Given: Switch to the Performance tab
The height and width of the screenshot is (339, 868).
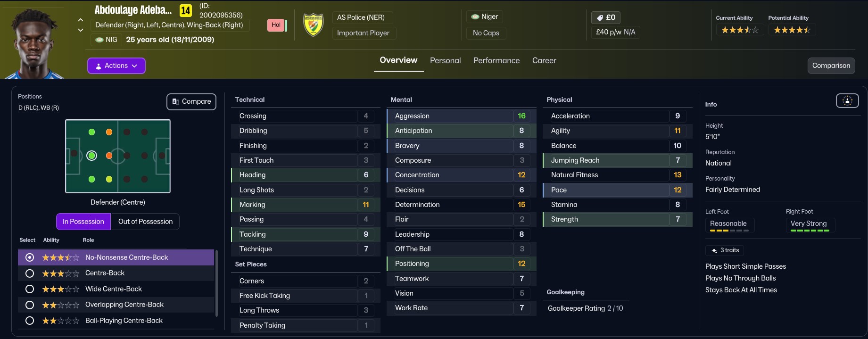Looking at the screenshot, I should pos(496,60).
